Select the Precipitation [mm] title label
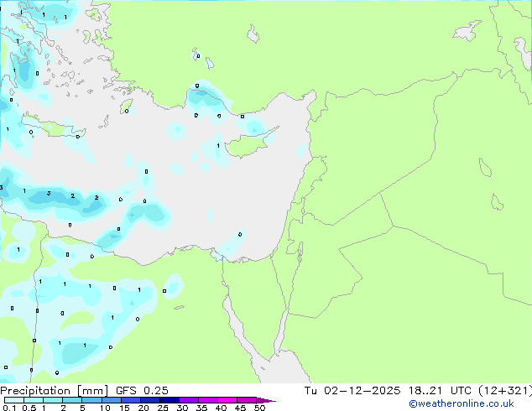This screenshot has width=532, height=411. [x=55, y=391]
